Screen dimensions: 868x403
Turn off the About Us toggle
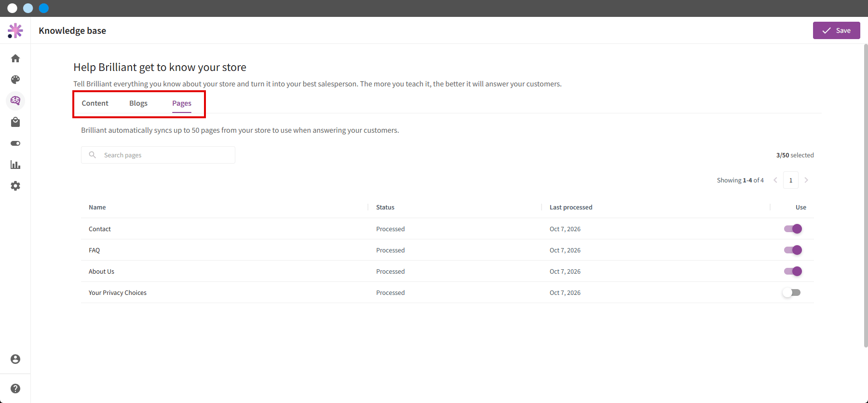(x=793, y=271)
